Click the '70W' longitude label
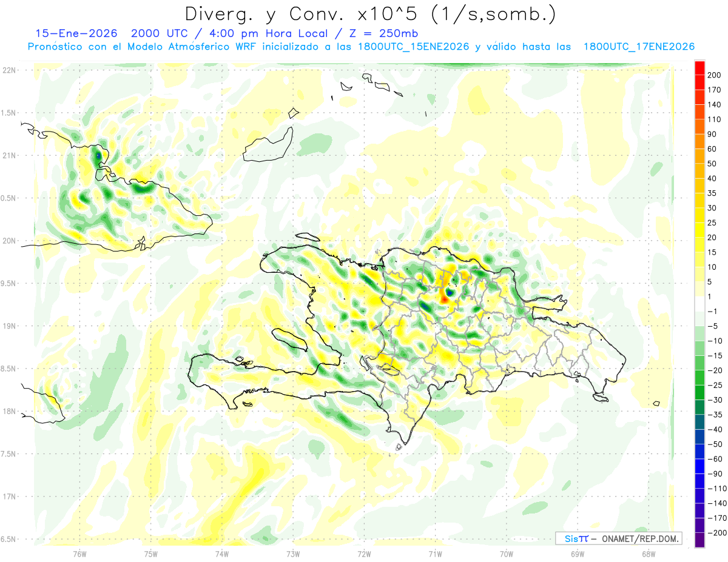The height and width of the screenshot is (562, 728). [x=506, y=554]
